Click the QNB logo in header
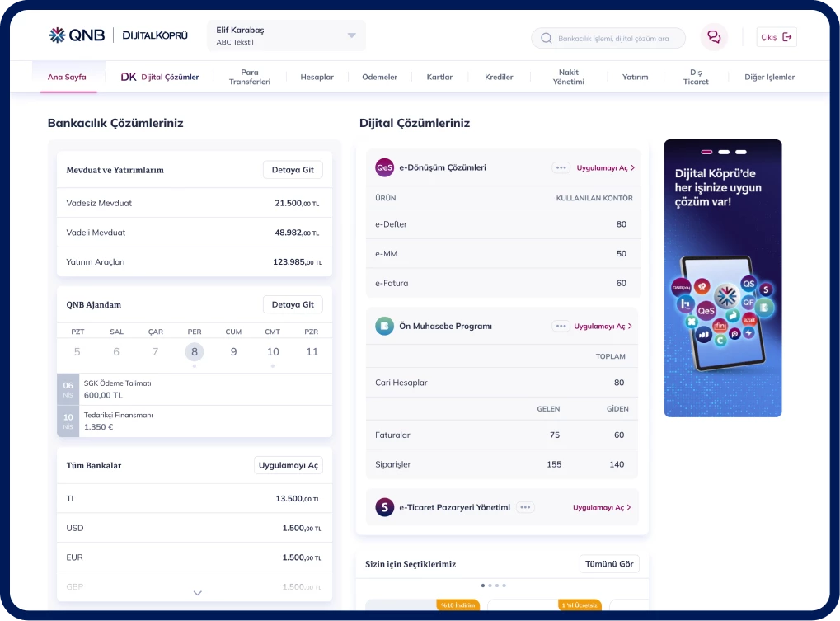840x621 pixels. (77, 35)
